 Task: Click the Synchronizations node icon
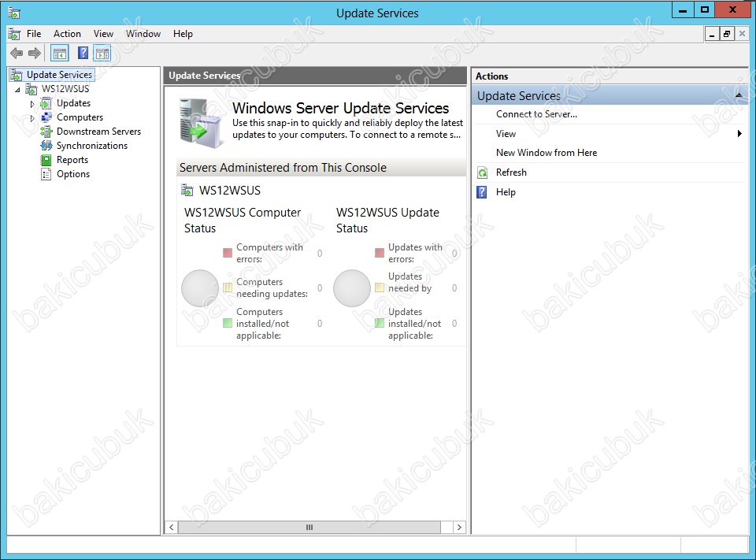click(46, 146)
